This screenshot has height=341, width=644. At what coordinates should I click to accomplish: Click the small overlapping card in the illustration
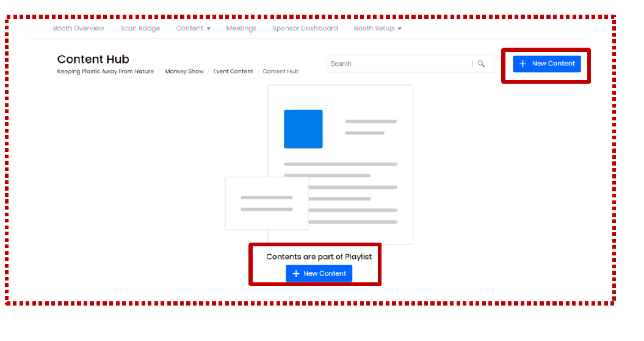266,204
